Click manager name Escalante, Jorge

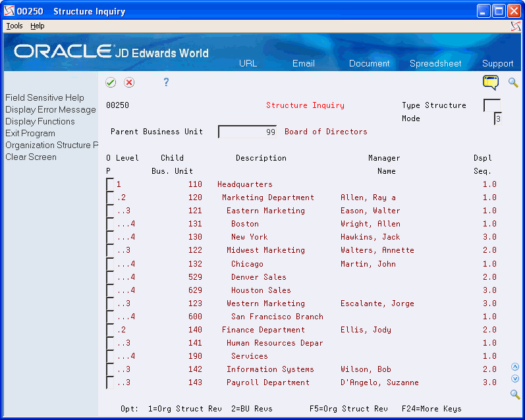tap(377, 303)
